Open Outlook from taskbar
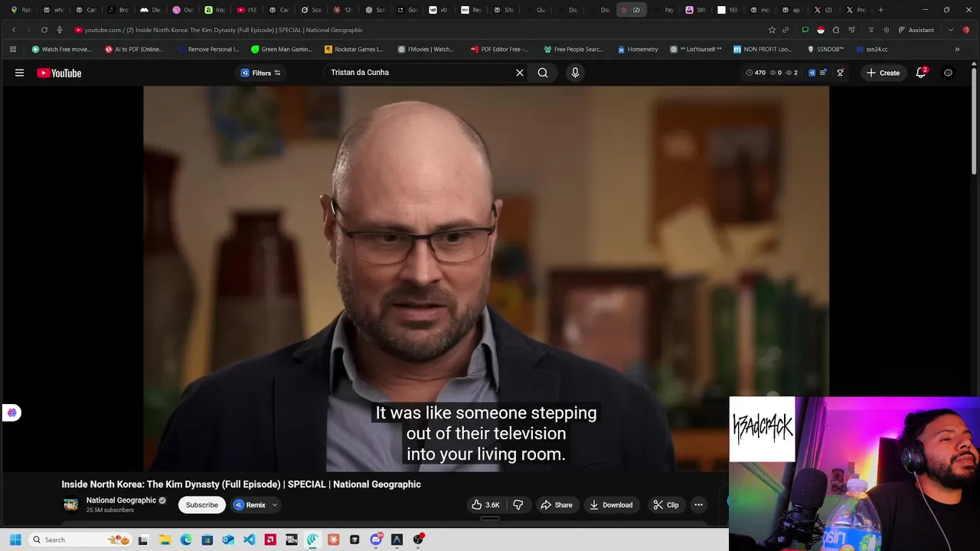 228,540
